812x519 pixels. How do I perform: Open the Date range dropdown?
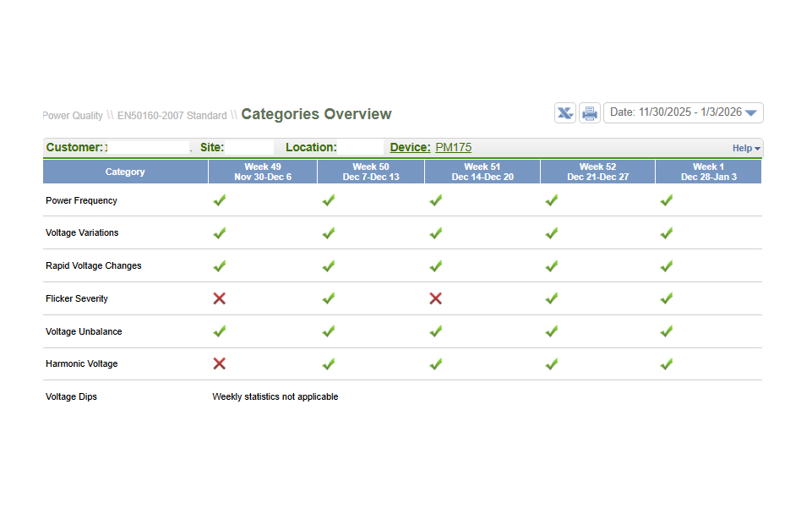[683, 112]
